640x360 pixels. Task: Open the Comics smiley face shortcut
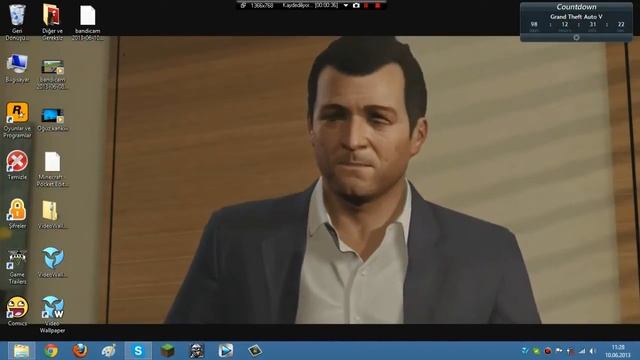point(17,307)
